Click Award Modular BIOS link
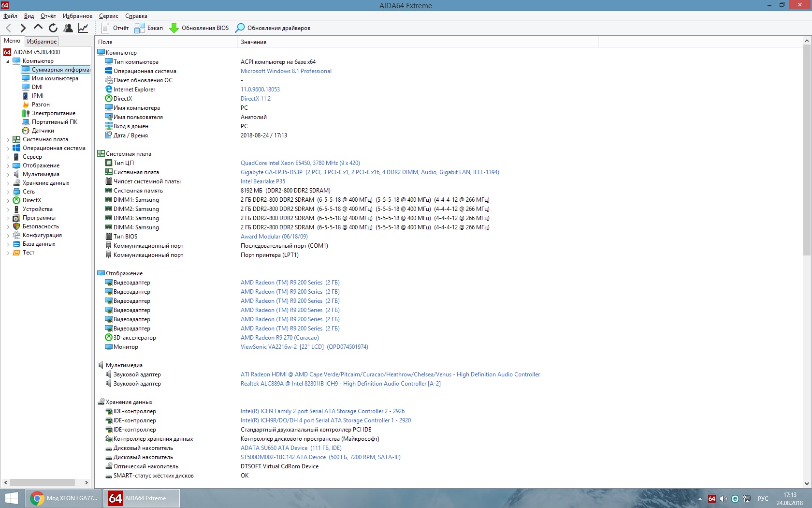This screenshot has width=812, height=508. point(274,237)
